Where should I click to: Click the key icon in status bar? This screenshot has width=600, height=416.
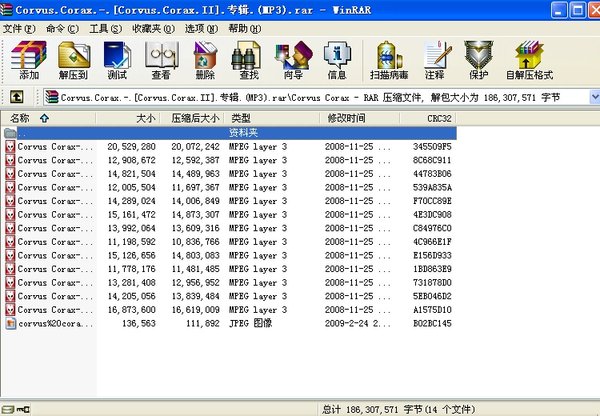23,410
